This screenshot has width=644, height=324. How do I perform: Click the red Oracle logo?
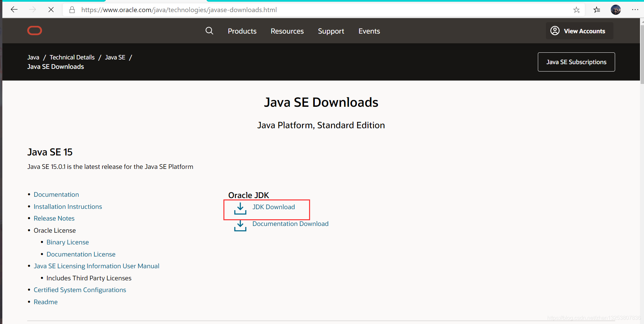click(x=35, y=31)
